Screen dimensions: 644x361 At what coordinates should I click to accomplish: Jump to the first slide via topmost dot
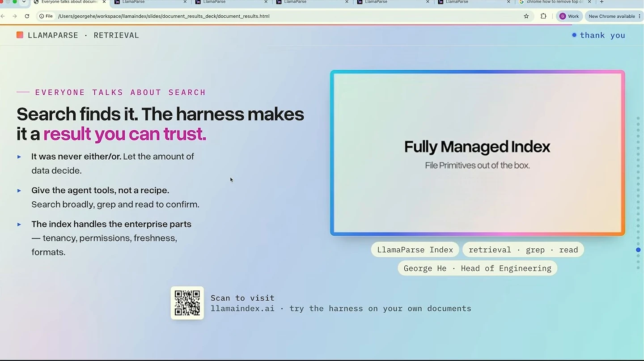click(638, 118)
